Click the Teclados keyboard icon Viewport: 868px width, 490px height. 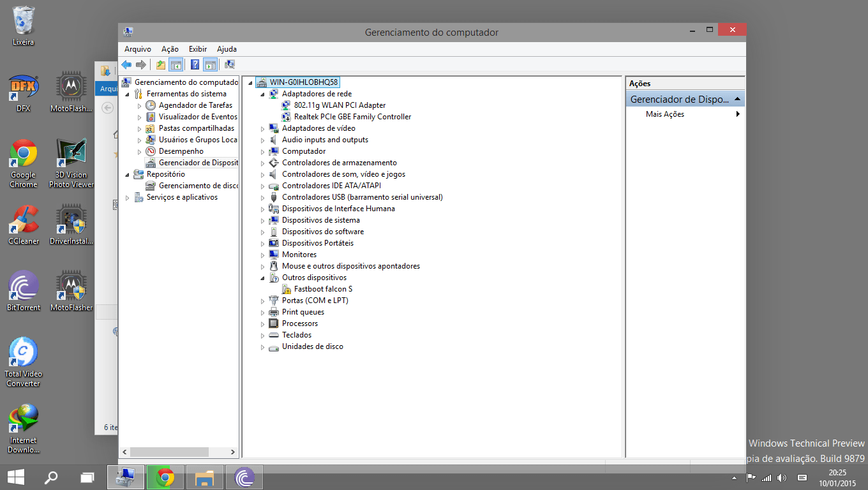click(x=274, y=335)
